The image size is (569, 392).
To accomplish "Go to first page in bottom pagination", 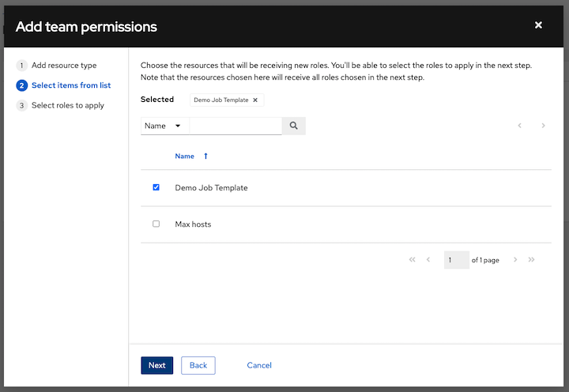I will [x=412, y=260].
